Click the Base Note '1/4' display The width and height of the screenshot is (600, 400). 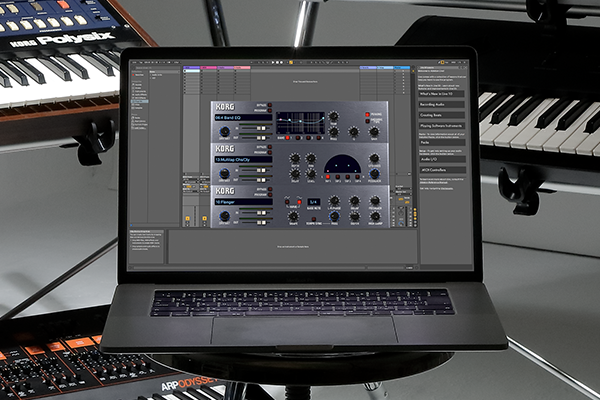tap(313, 201)
